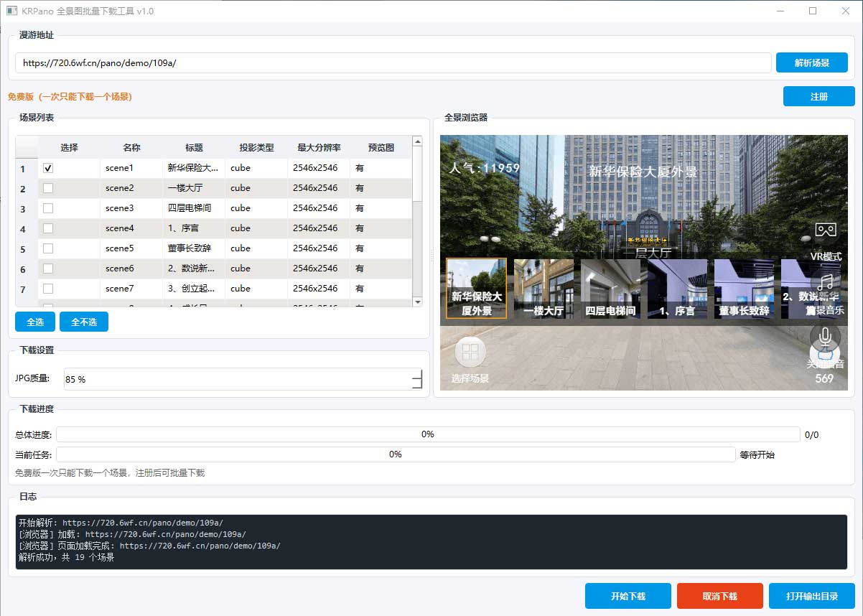Select the 四层电梯间 panorama thumbnail
This screenshot has height=616, width=863.
pyautogui.click(x=610, y=288)
